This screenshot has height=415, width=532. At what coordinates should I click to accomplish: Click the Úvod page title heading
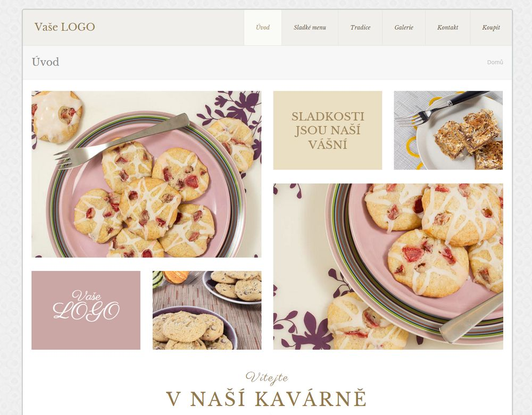pyautogui.click(x=45, y=62)
